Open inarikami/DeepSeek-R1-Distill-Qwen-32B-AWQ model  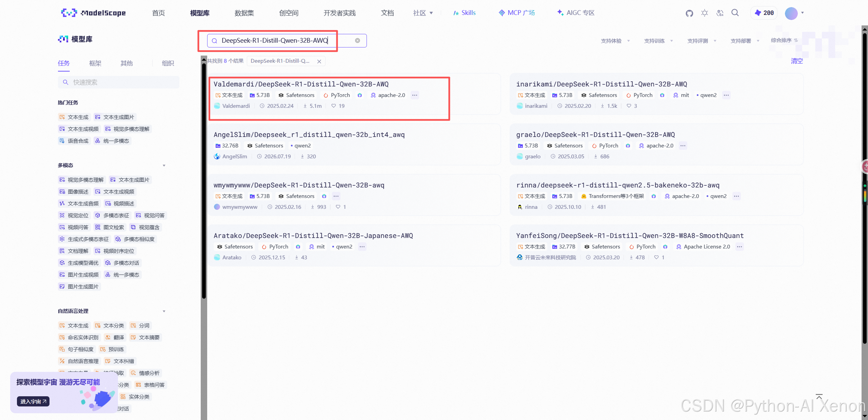(601, 84)
